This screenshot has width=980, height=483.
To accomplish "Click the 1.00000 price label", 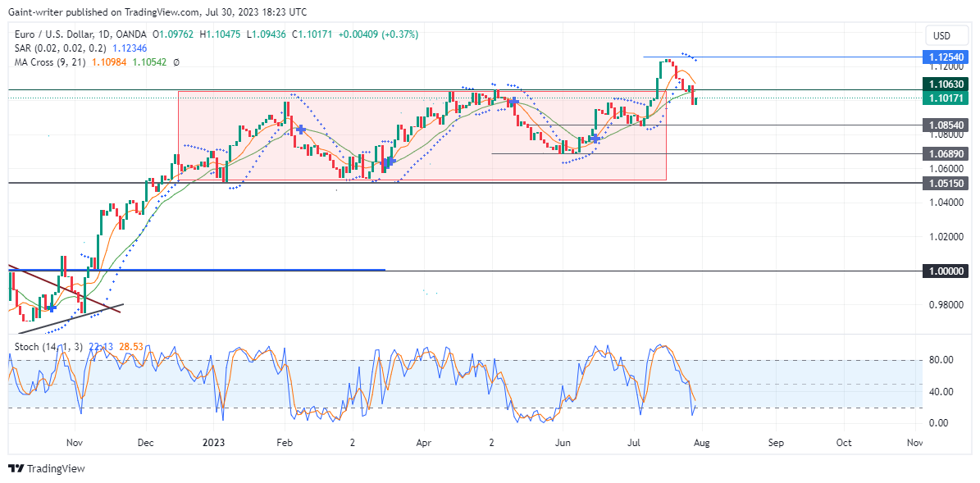I will pyautogui.click(x=946, y=271).
